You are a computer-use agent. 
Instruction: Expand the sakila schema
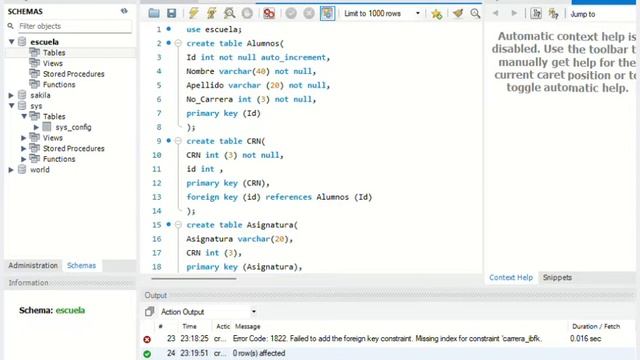pyautogui.click(x=11, y=95)
